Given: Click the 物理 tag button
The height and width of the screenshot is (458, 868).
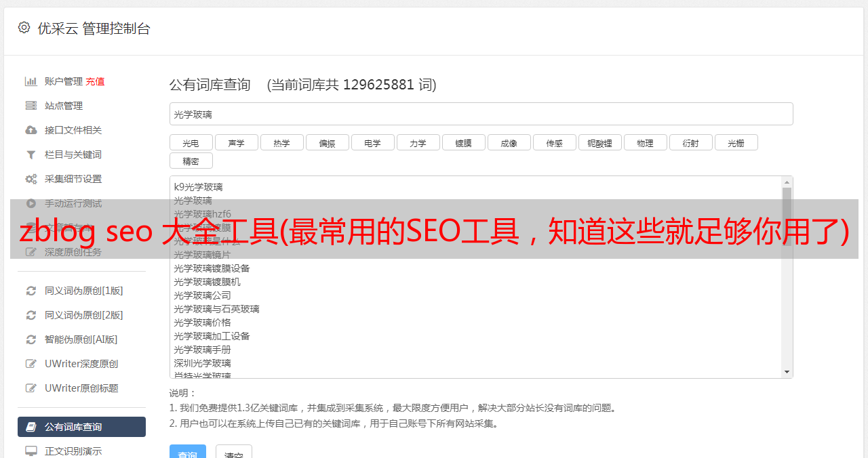Looking at the screenshot, I should [645, 142].
